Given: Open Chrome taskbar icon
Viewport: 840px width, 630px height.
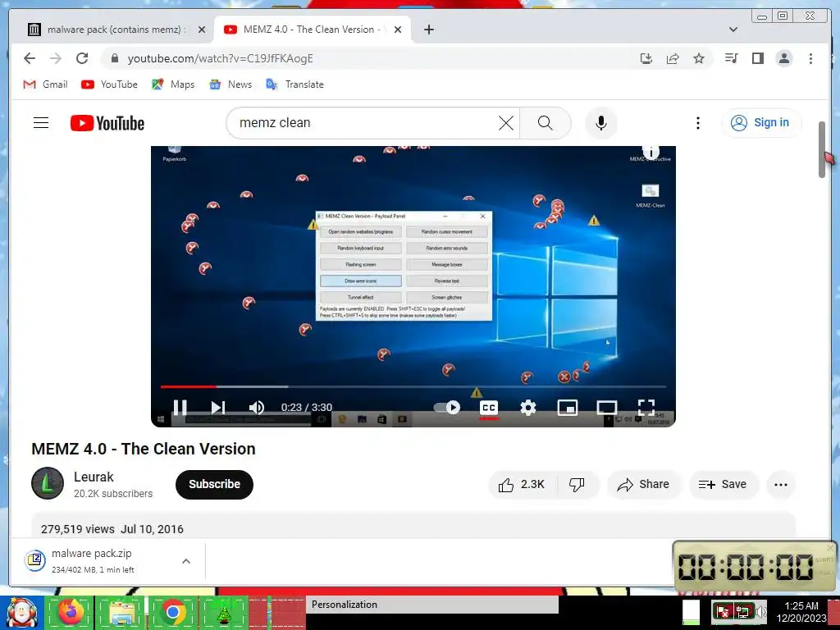Looking at the screenshot, I should pyautogui.click(x=172, y=612).
